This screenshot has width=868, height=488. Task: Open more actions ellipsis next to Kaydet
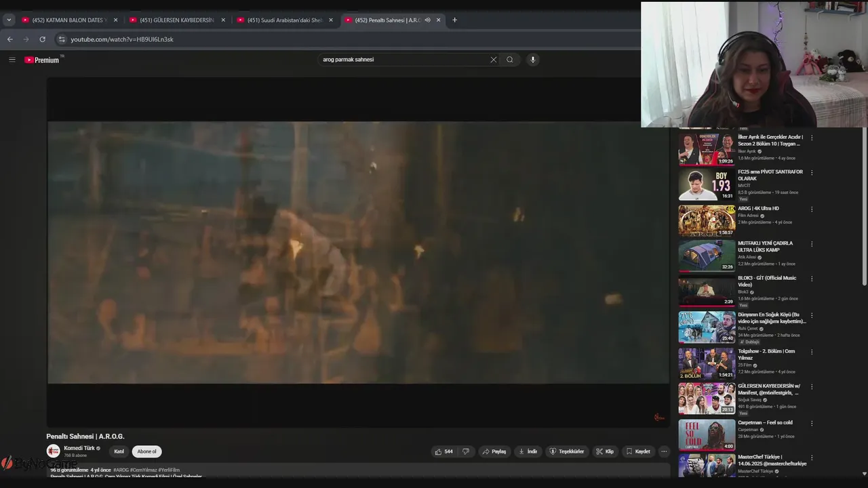pos(664,451)
